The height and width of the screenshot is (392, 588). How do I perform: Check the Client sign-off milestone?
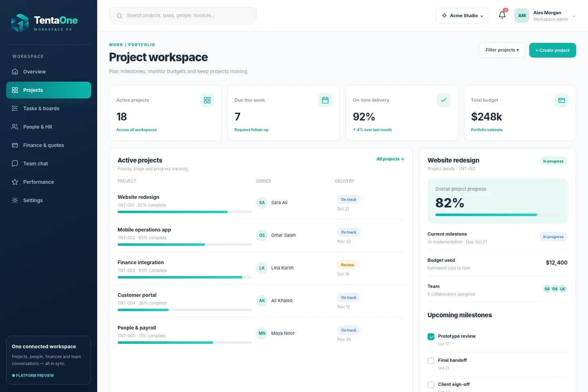(x=431, y=385)
